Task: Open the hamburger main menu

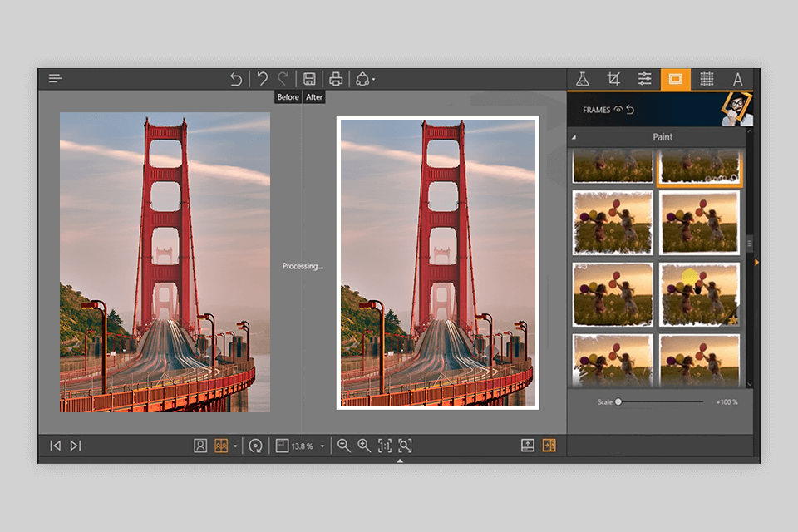Action: point(55,78)
